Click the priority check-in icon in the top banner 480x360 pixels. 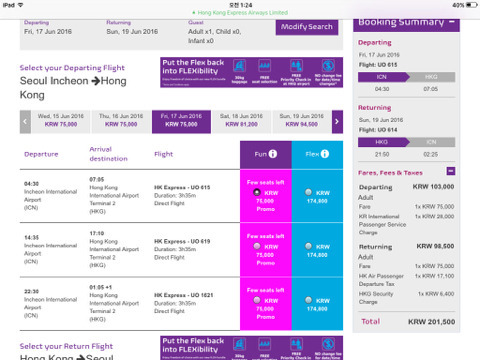pos(296,66)
